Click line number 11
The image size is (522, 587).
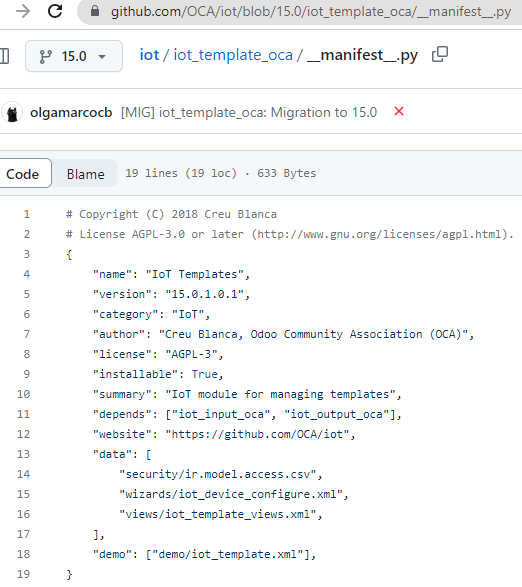coord(23,414)
